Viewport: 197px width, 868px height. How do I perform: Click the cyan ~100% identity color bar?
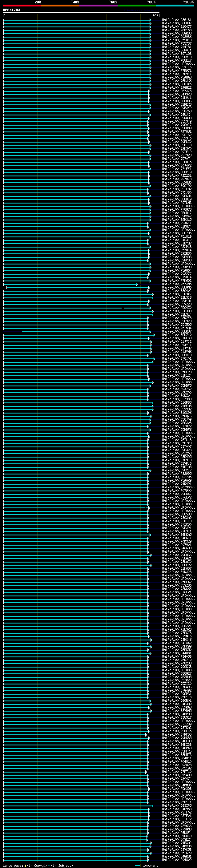click(x=175, y=6)
